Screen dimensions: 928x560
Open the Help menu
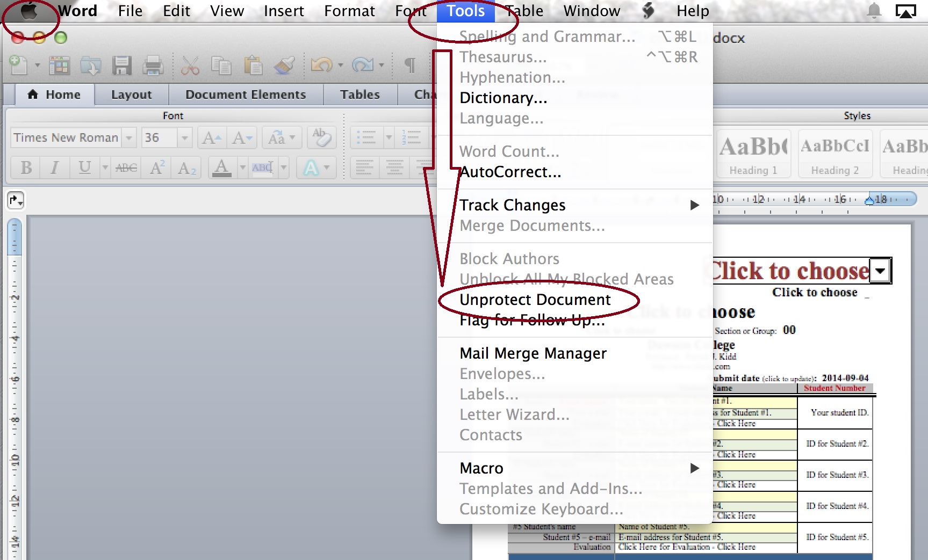[x=693, y=11]
